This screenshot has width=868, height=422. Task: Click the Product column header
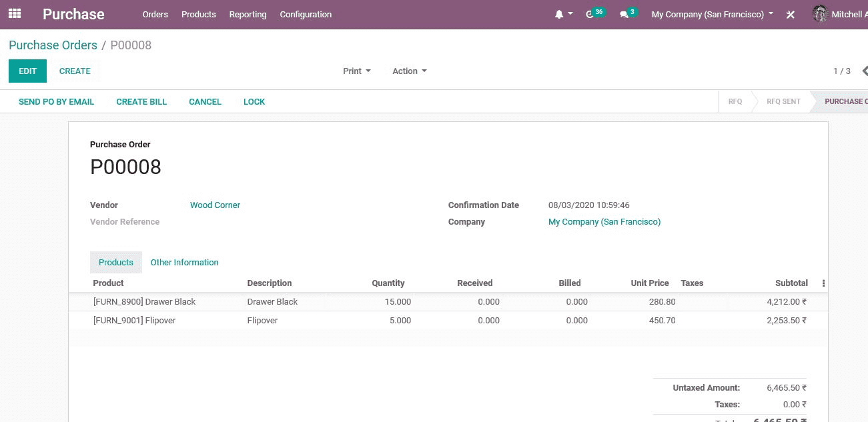[x=109, y=283]
